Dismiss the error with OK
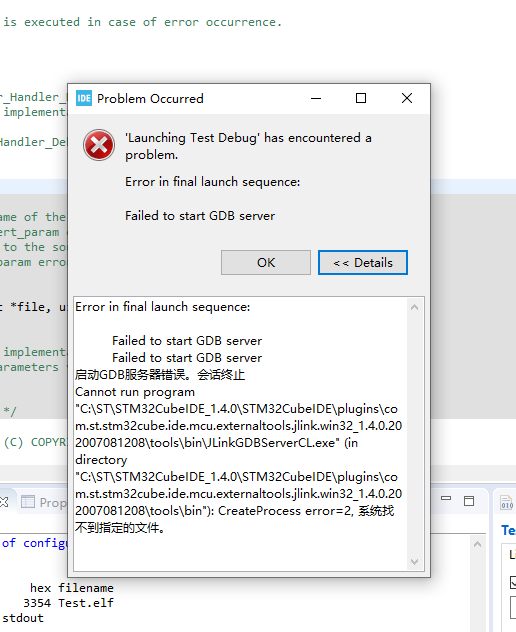This screenshot has width=516, height=632. pyautogui.click(x=266, y=263)
